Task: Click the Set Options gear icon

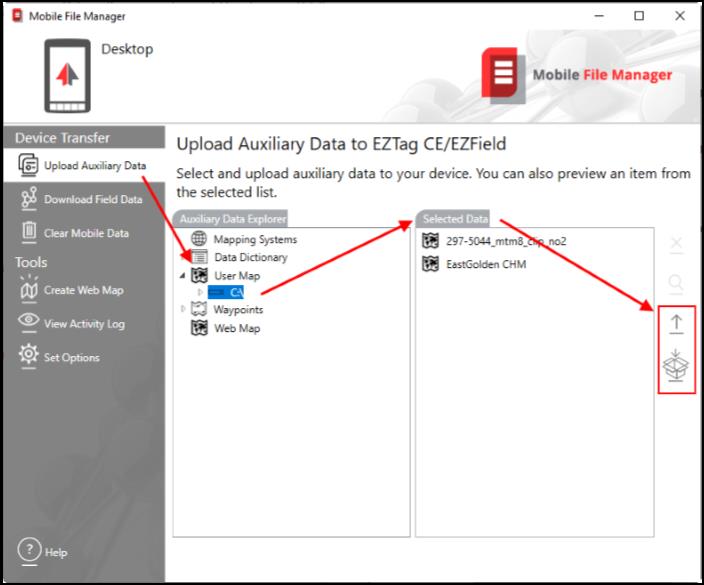Action: 29,355
